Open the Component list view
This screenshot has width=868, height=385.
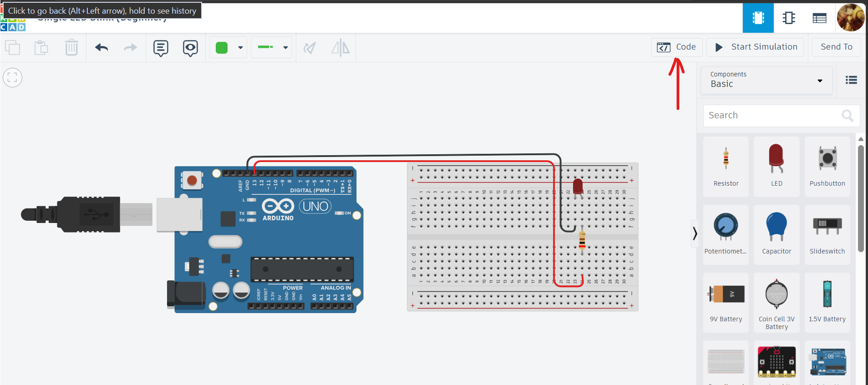(x=819, y=18)
